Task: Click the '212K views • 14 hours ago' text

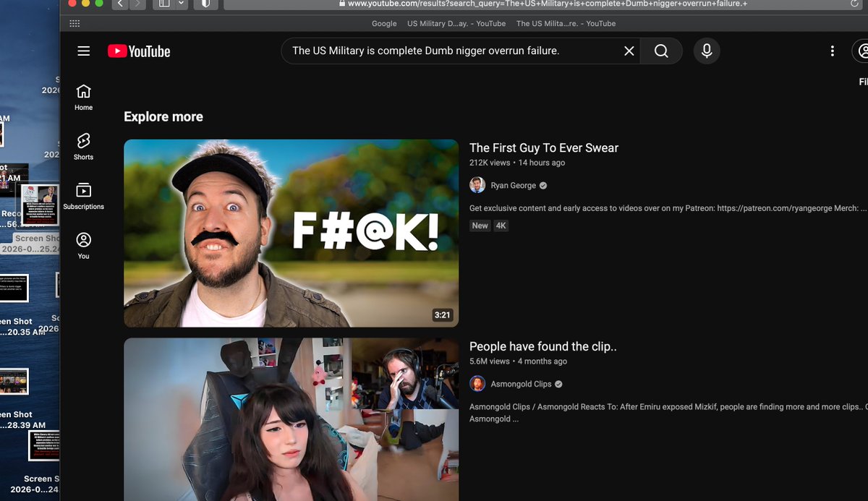Action: (x=517, y=163)
